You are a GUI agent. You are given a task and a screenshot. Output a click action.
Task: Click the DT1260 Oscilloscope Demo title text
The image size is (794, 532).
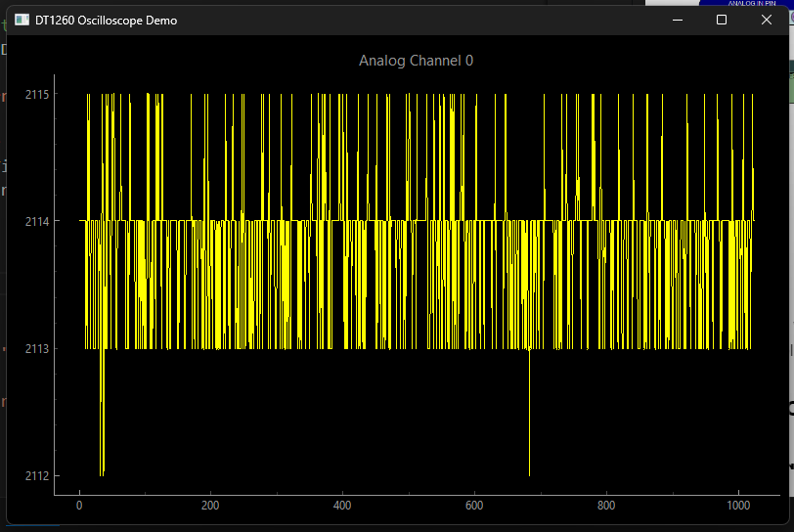(x=107, y=21)
